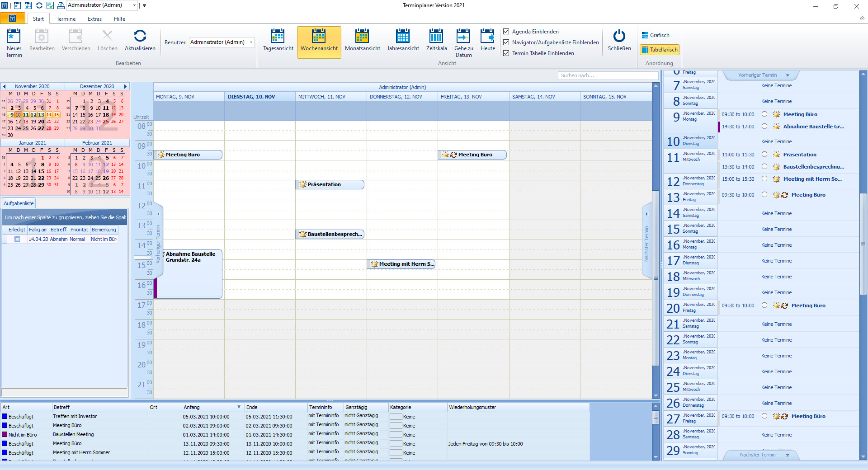This screenshot has height=470, width=868.
Task: Click the blue Art swatch for Treffen mit Investor
Action: 5,416
